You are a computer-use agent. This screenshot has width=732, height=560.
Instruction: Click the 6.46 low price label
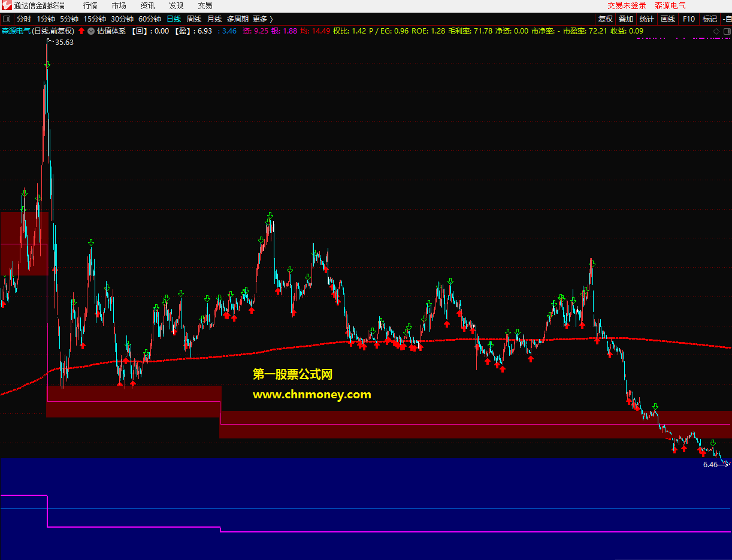point(710,464)
